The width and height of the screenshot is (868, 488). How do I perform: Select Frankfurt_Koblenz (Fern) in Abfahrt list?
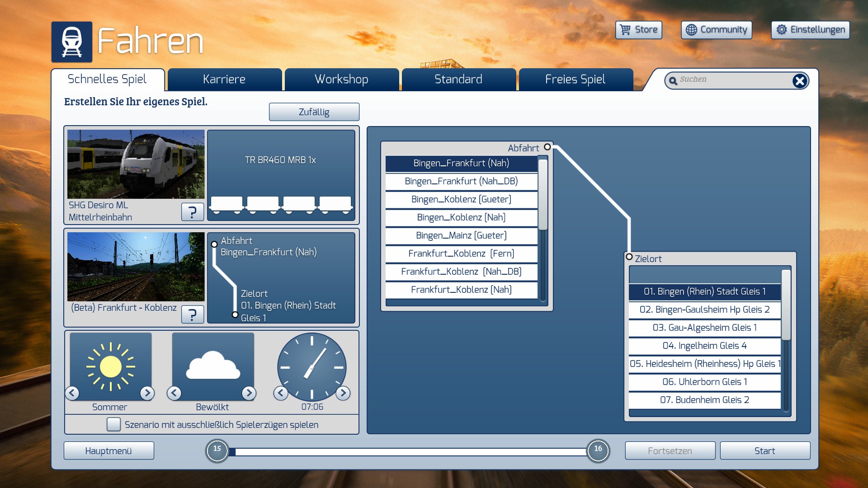click(x=461, y=253)
